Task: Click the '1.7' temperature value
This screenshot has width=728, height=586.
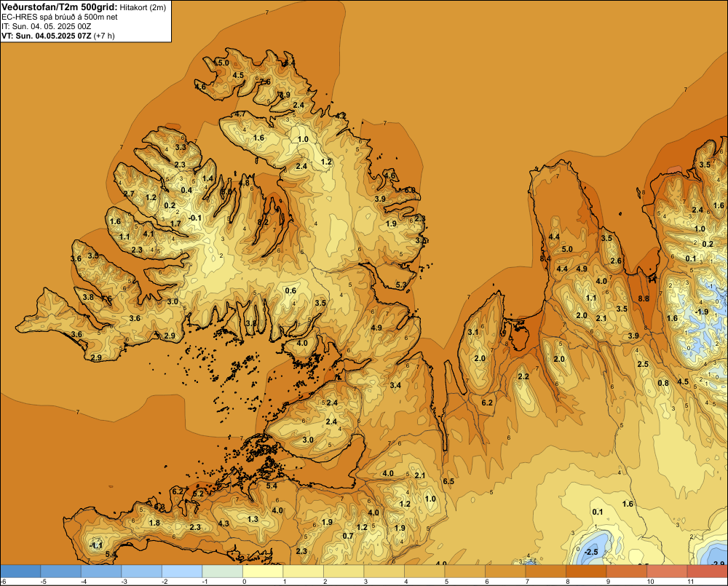Action: coord(175,223)
